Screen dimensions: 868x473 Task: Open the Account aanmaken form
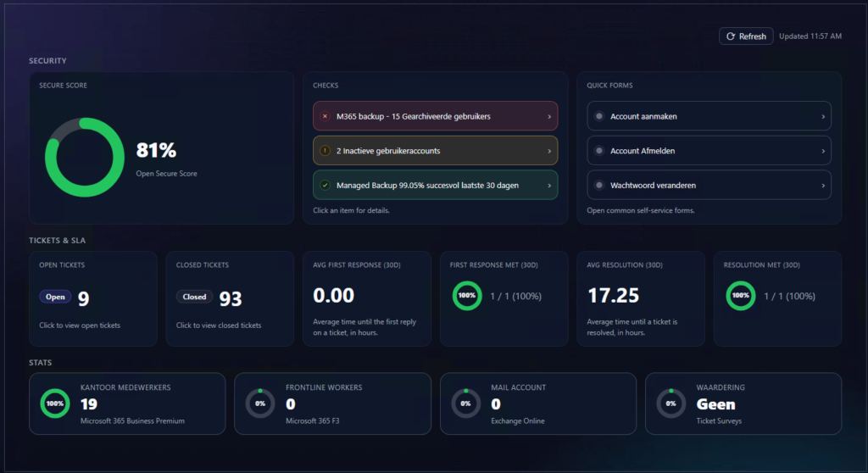click(x=709, y=116)
